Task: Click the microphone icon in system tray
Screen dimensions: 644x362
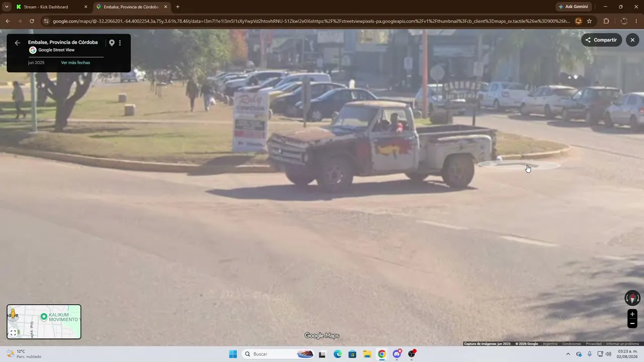Action: click(589, 354)
